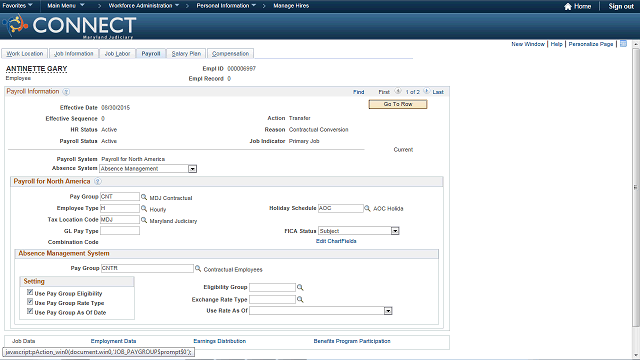The image size is (640, 360).
Task: Click the Exchange Rate Type input field
Action: click(272, 299)
